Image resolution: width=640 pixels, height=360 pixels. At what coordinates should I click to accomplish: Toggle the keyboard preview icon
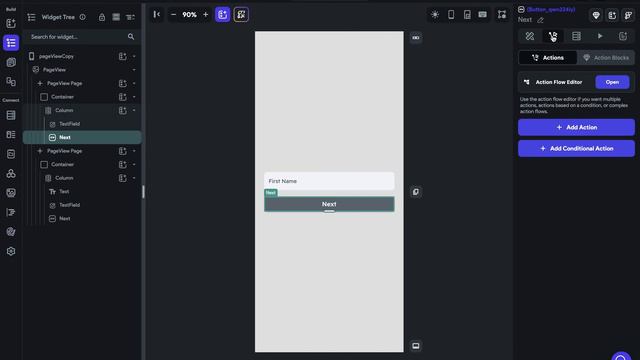[x=482, y=15]
